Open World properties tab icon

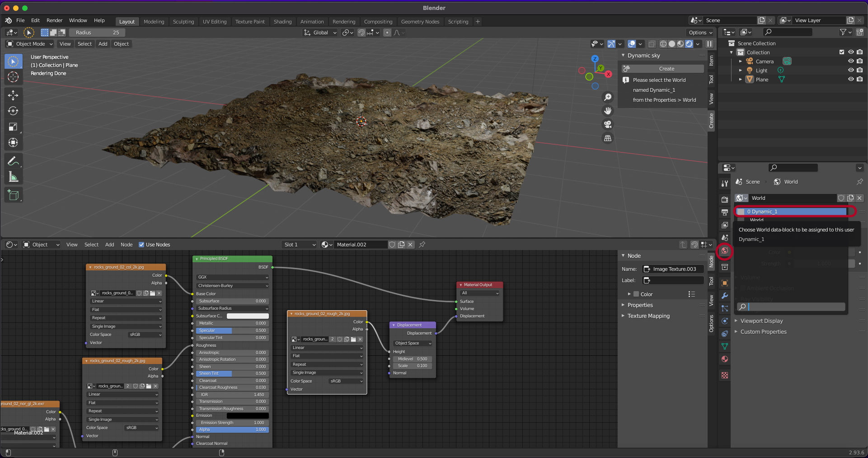[725, 250]
